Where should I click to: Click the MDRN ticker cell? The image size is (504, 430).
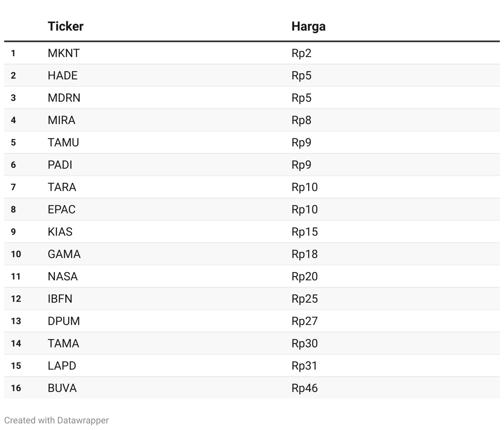tap(64, 98)
